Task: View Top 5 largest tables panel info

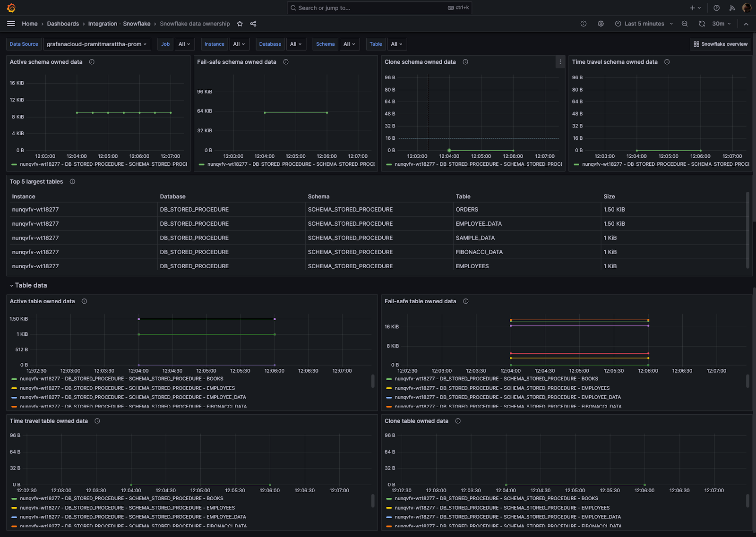Action: (72, 181)
